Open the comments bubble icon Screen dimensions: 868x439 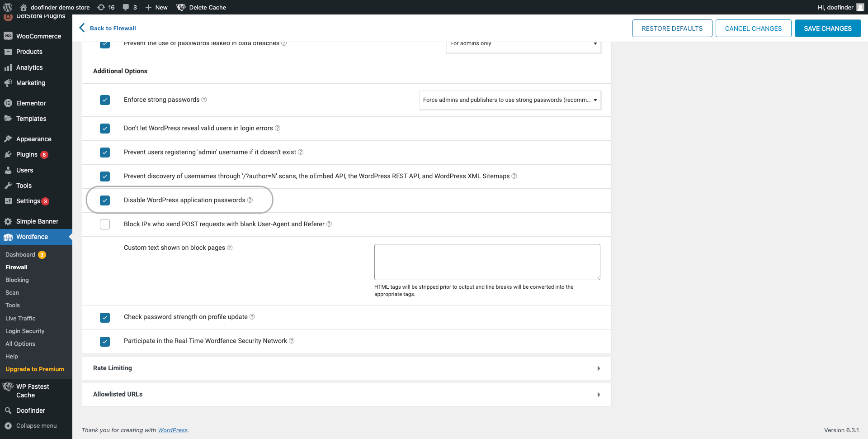point(126,7)
